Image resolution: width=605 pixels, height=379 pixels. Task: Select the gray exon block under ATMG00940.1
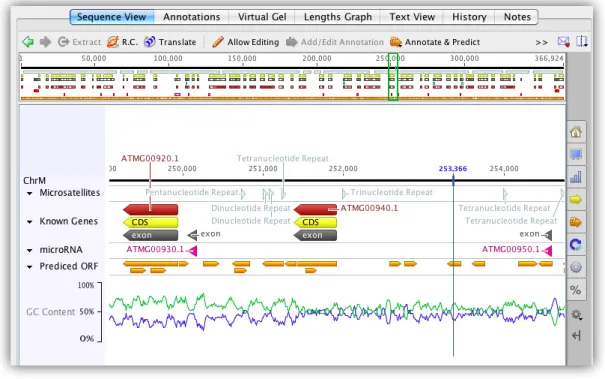315,235
